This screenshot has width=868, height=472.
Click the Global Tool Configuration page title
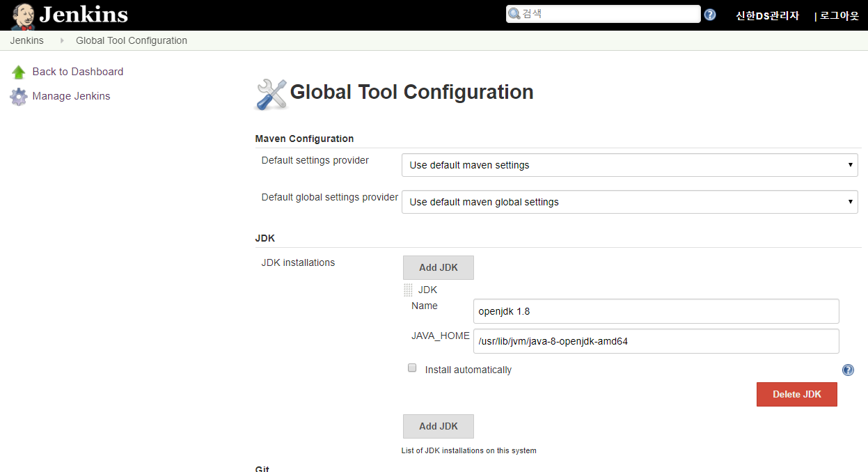coord(412,92)
